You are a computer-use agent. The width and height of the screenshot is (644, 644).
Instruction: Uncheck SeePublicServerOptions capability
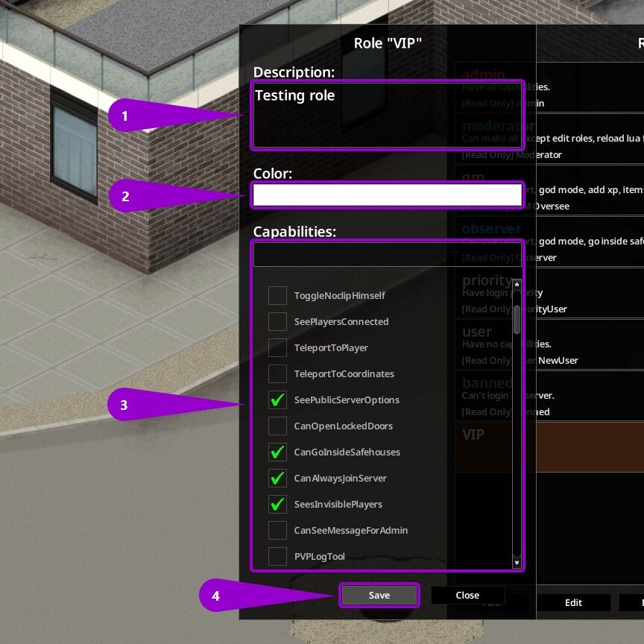[277, 400]
